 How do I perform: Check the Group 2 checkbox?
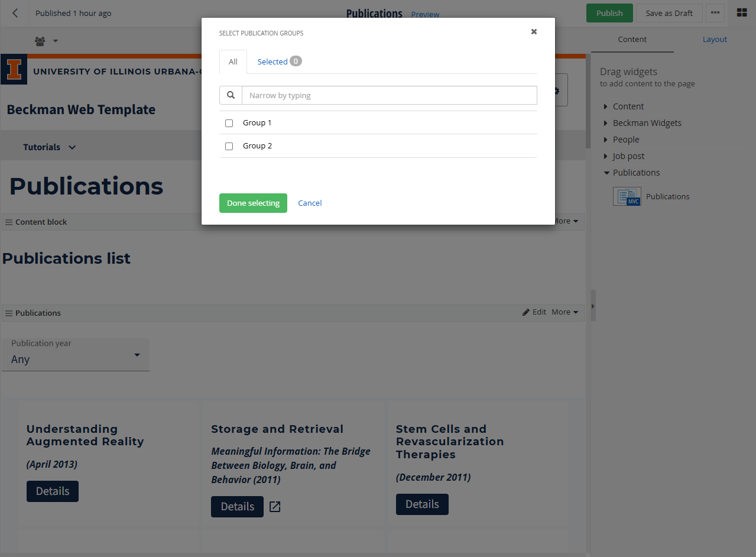(x=229, y=146)
